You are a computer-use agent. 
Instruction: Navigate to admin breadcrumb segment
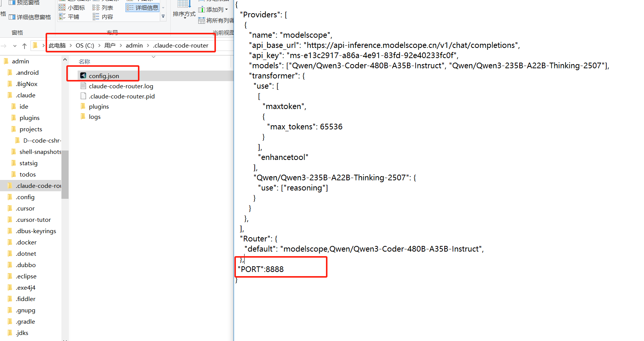click(134, 45)
